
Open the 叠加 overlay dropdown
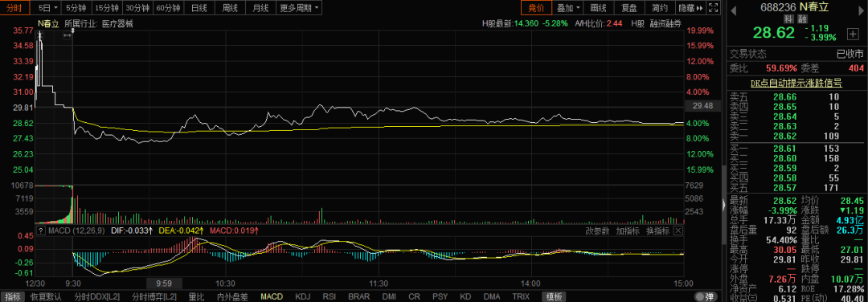568,8
